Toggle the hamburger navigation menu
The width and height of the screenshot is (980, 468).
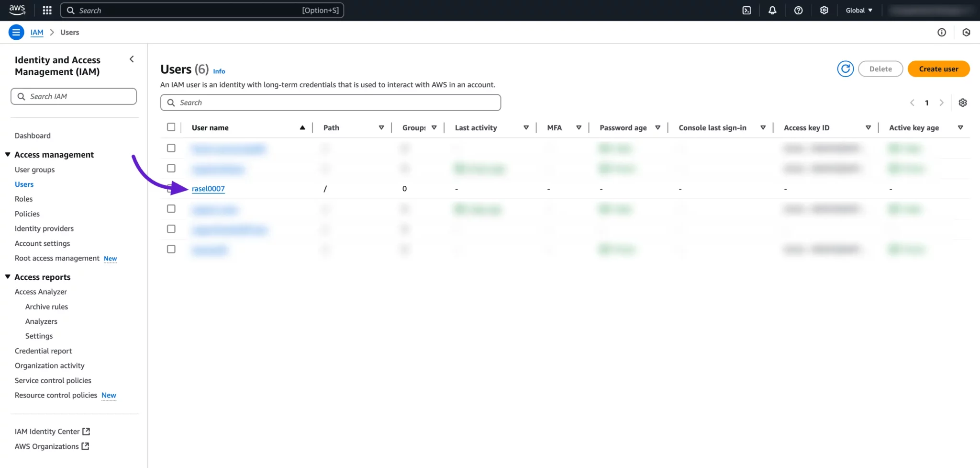[x=16, y=33]
